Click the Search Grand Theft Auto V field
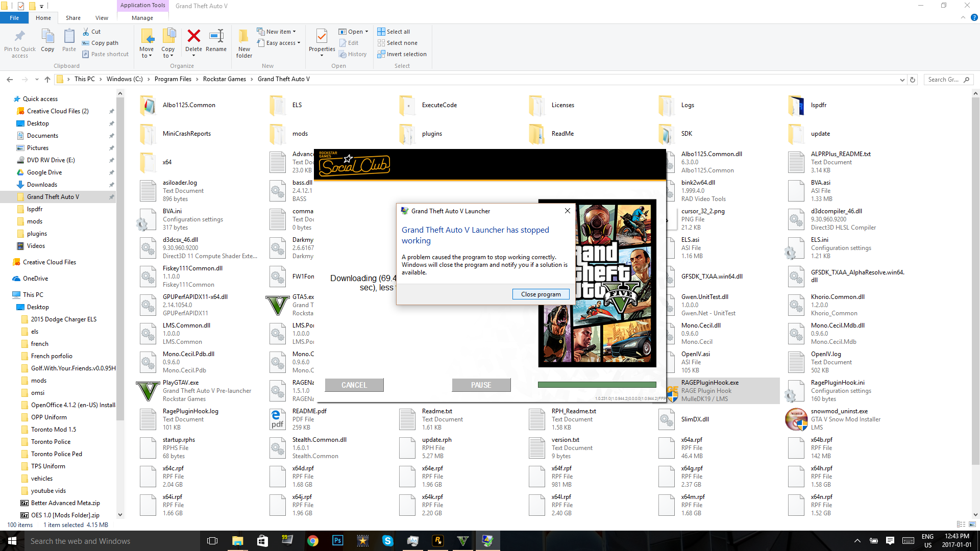Image resolution: width=980 pixels, height=551 pixels. [944, 80]
